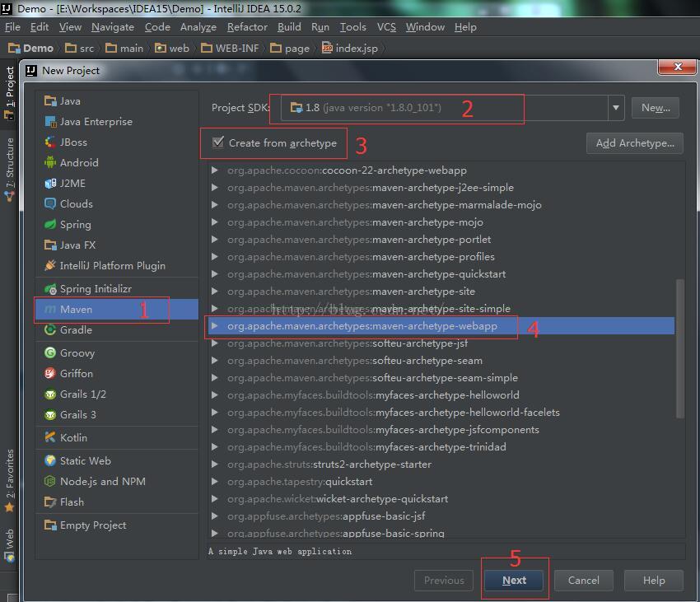This screenshot has width=700, height=602.
Task: Select the Maven project icon
Action: coord(50,309)
